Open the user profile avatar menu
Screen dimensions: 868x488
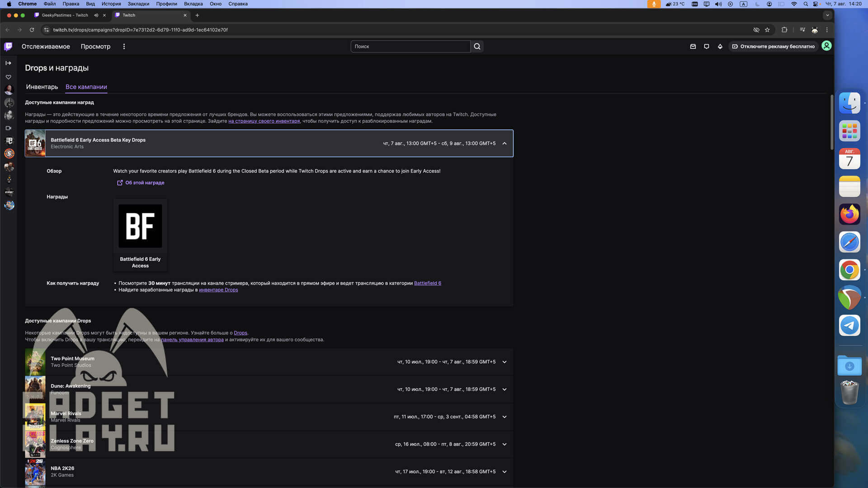coord(826,46)
